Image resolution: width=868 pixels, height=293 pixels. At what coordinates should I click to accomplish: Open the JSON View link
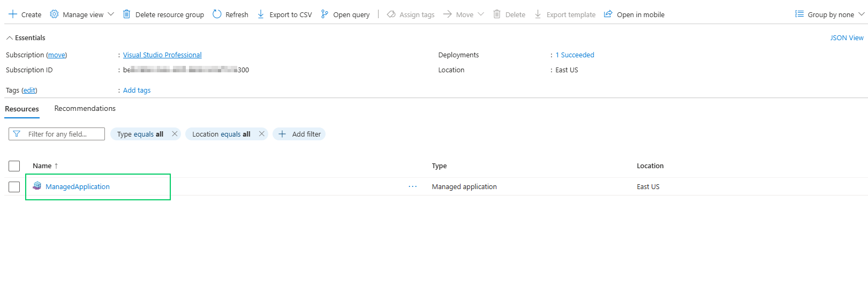(846, 38)
